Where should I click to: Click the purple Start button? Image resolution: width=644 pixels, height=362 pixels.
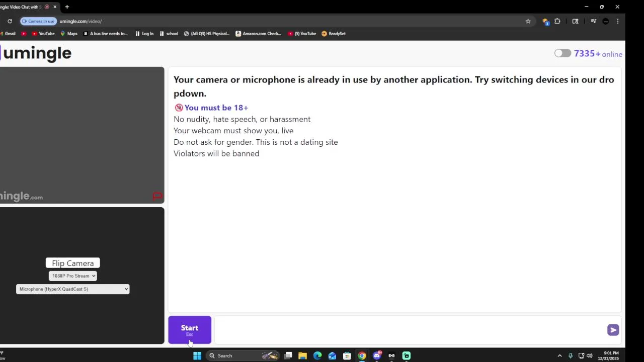(190, 330)
